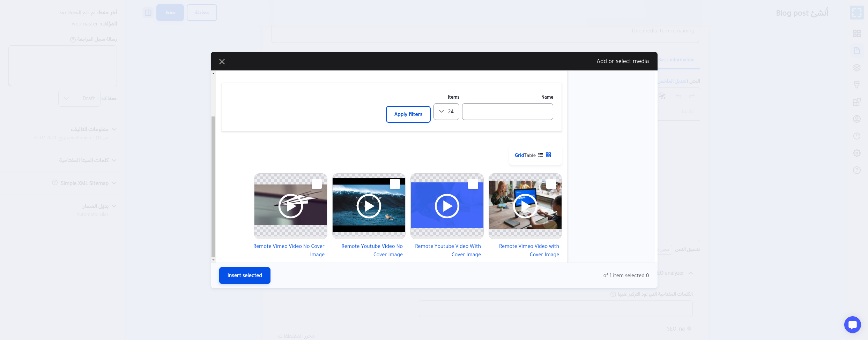This screenshot has height=340, width=868.
Task: Click the Insert selected button
Action: click(x=245, y=275)
